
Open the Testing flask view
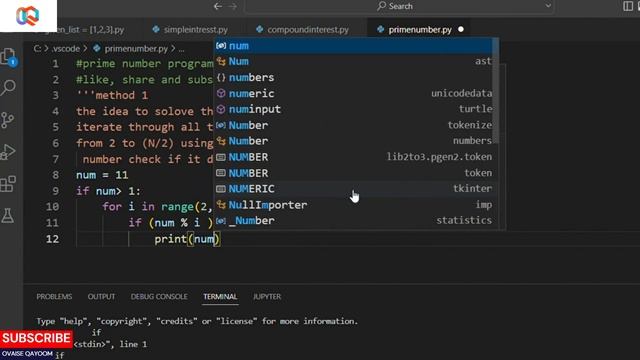click(8, 216)
